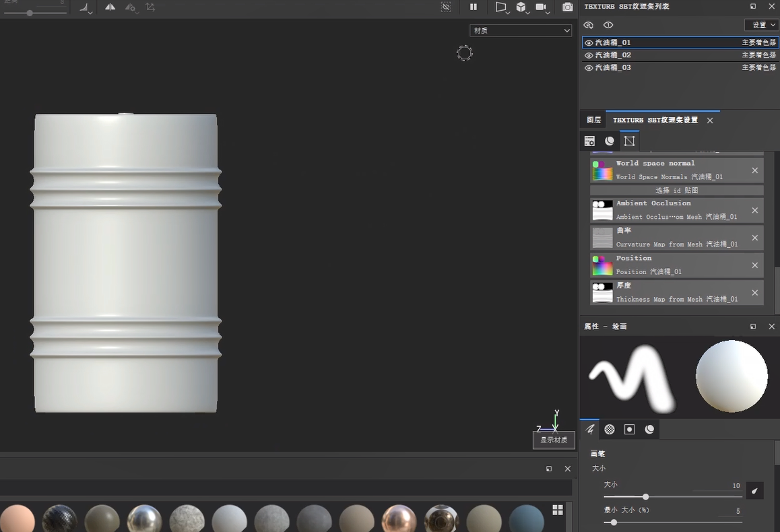
Task: Switch to the 图层 tab
Action: tap(593, 120)
